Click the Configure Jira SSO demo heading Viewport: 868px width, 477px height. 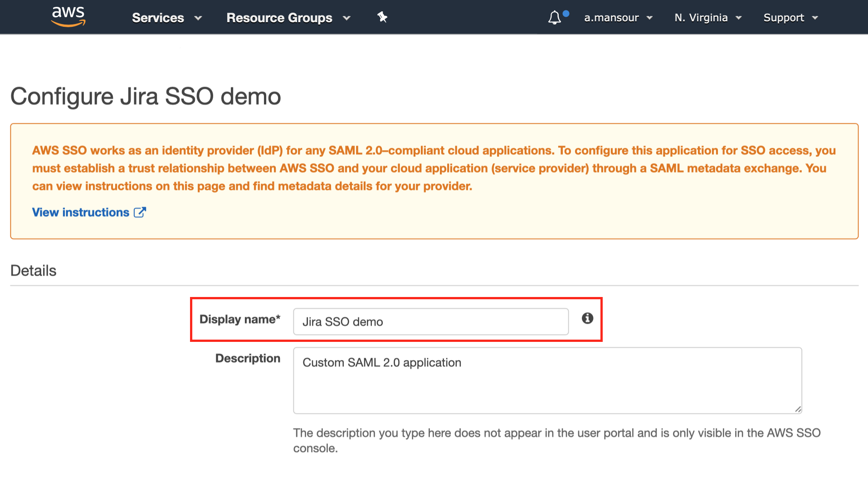(x=146, y=97)
